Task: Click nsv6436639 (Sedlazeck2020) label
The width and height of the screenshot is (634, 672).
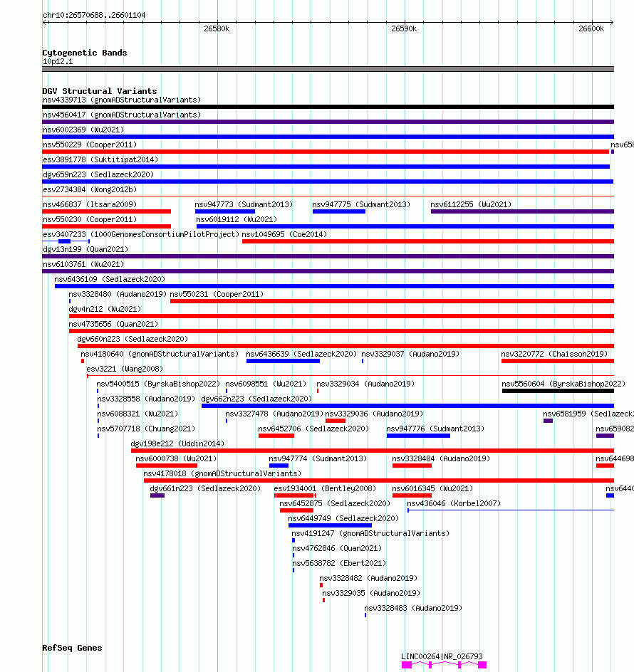Action: point(301,355)
